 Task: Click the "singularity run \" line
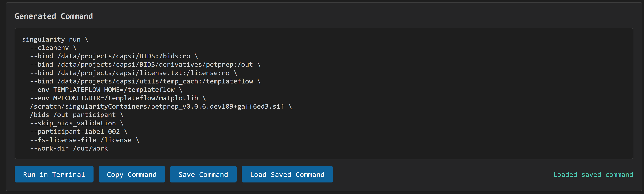pos(55,39)
